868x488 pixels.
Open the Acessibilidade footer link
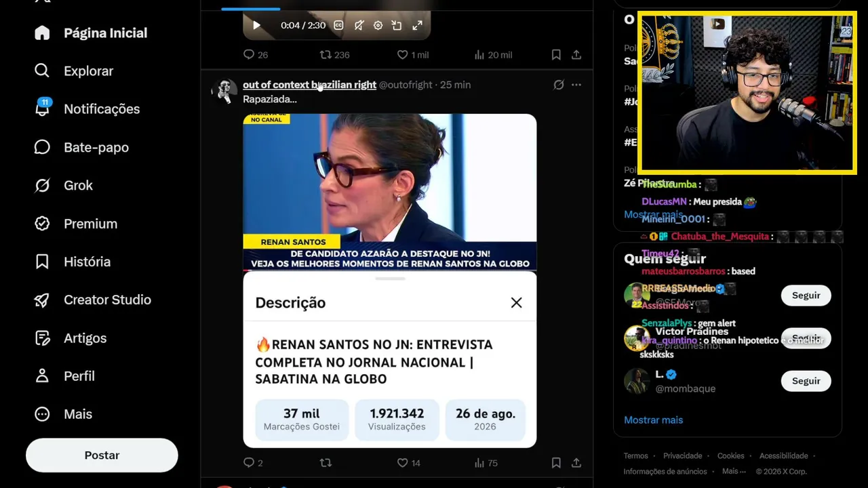(x=784, y=456)
